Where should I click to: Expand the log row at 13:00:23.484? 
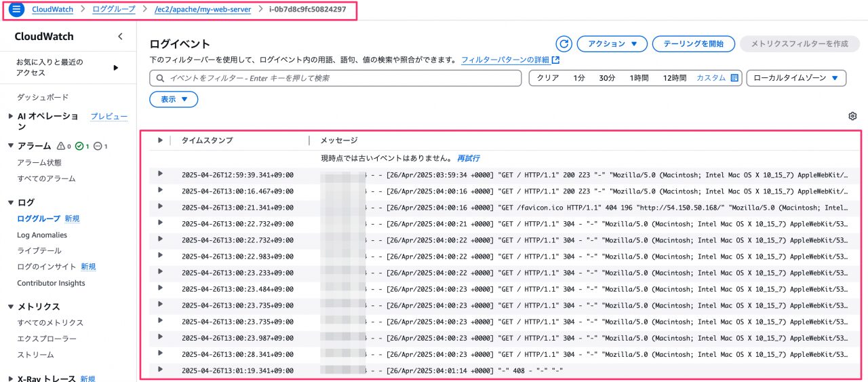(x=160, y=288)
